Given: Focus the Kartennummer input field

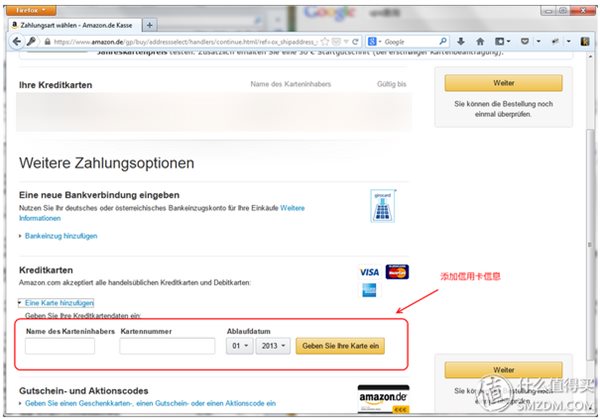Looking at the screenshot, I should (x=167, y=346).
